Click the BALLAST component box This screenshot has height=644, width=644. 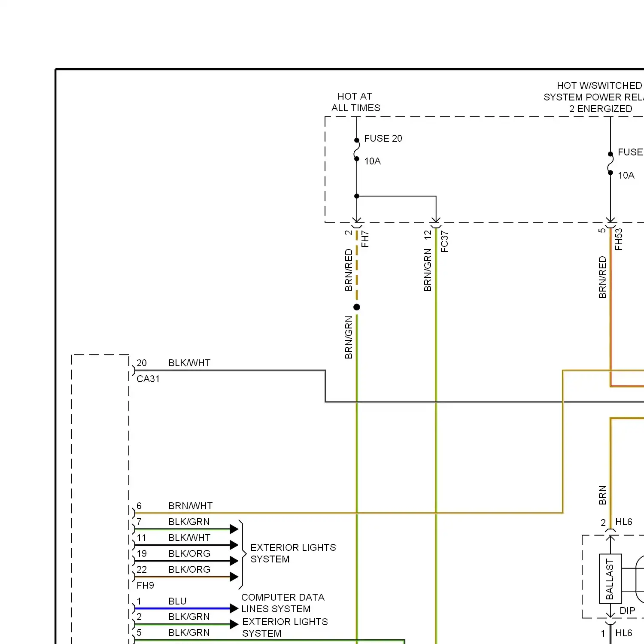[610, 579]
